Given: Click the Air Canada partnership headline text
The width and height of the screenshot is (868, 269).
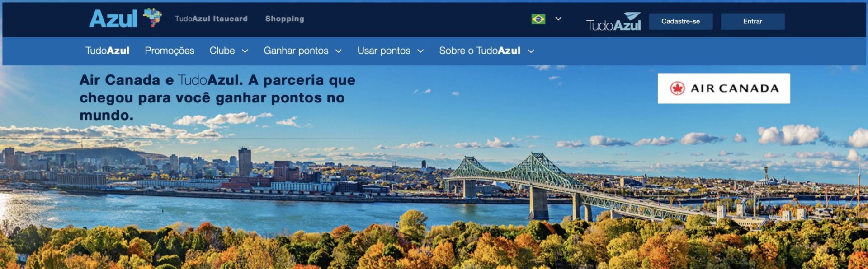Looking at the screenshot, I should pos(217,97).
